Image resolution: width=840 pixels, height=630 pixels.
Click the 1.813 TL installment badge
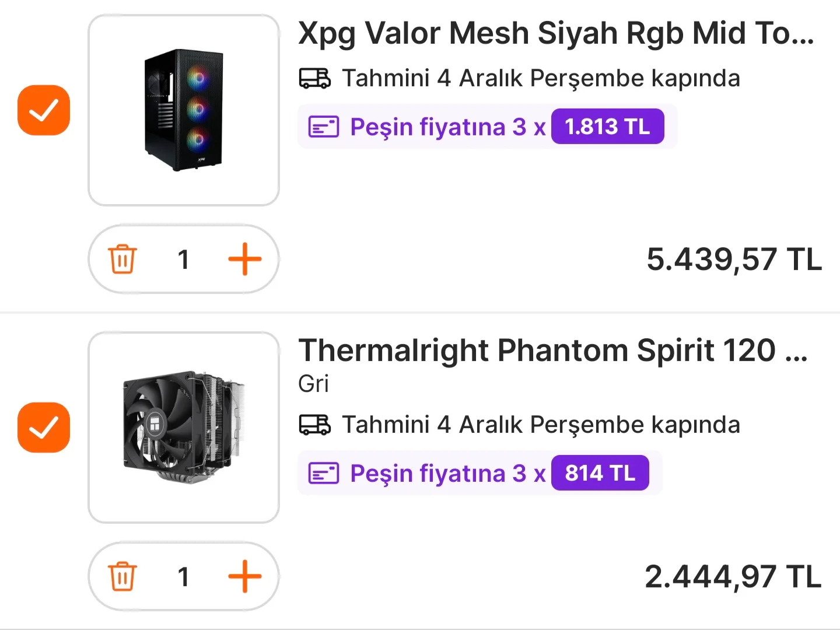pos(607,127)
